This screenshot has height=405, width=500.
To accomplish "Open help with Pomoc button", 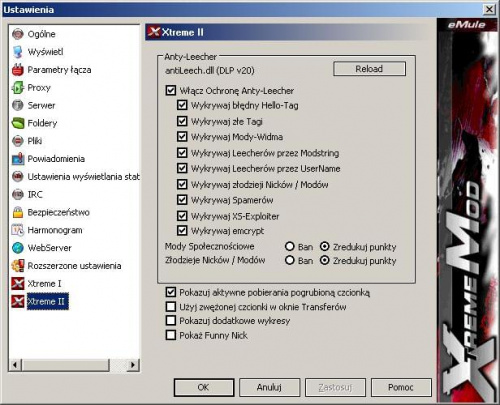I will click(401, 387).
